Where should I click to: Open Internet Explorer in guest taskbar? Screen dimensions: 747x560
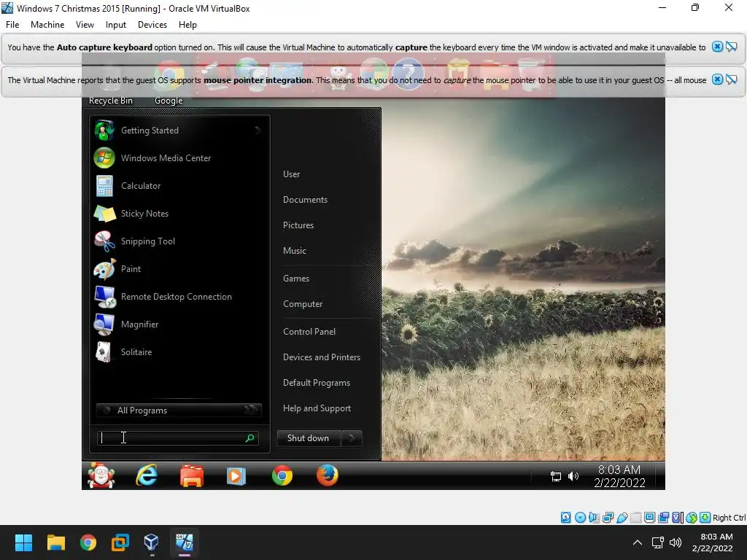(x=146, y=475)
